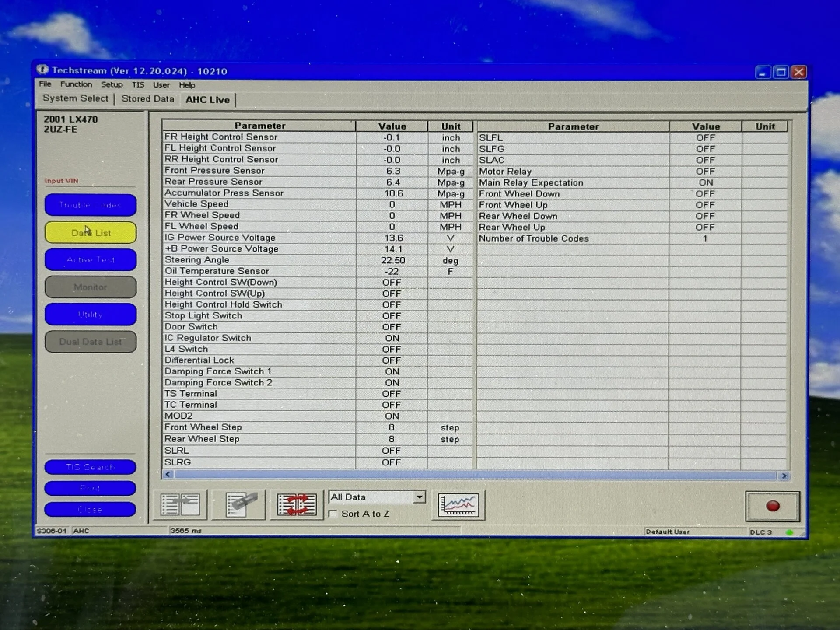
Task: Click the scrollbar left arrow
Action: [x=168, y=474]
